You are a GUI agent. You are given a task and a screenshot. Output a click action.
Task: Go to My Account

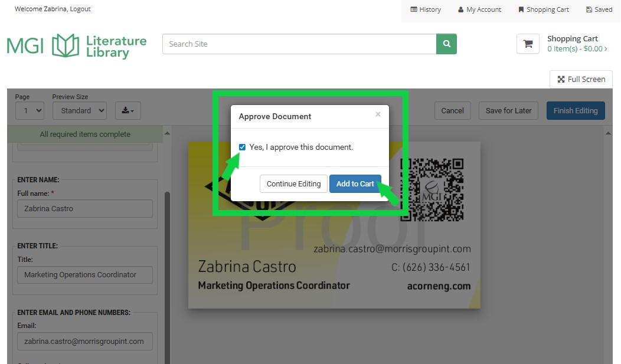click(x=479, y=9)
